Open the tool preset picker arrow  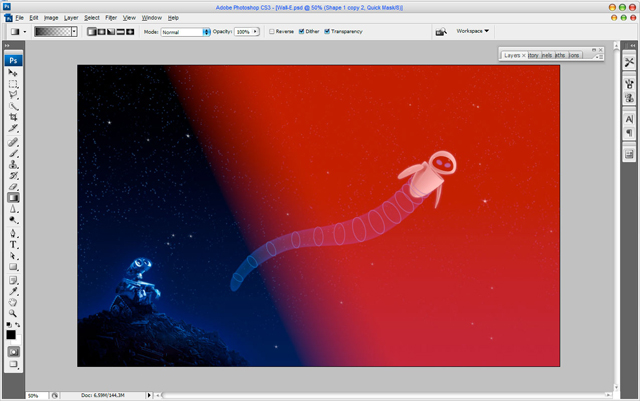coord(25,31)
